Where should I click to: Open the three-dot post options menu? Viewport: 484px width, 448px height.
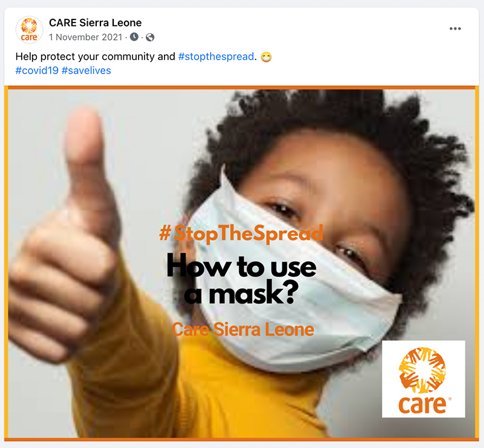click(455, 28)
